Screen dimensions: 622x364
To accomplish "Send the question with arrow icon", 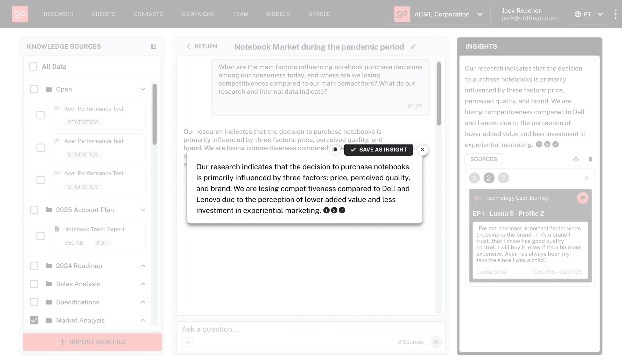I will point(436,342).
